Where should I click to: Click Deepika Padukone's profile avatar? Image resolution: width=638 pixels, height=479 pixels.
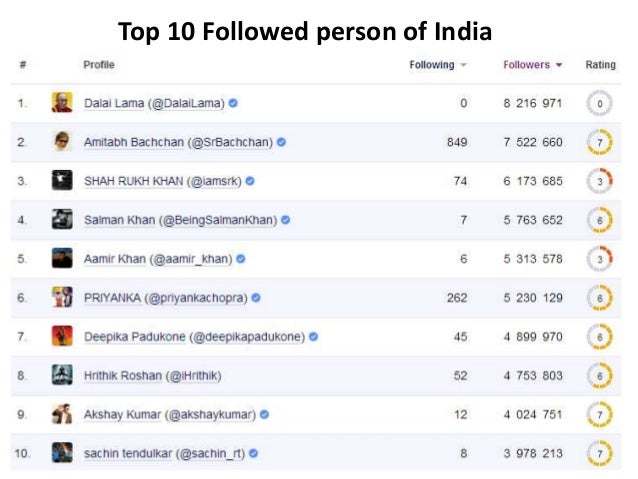pyautogui.click(x=62, y=336)
